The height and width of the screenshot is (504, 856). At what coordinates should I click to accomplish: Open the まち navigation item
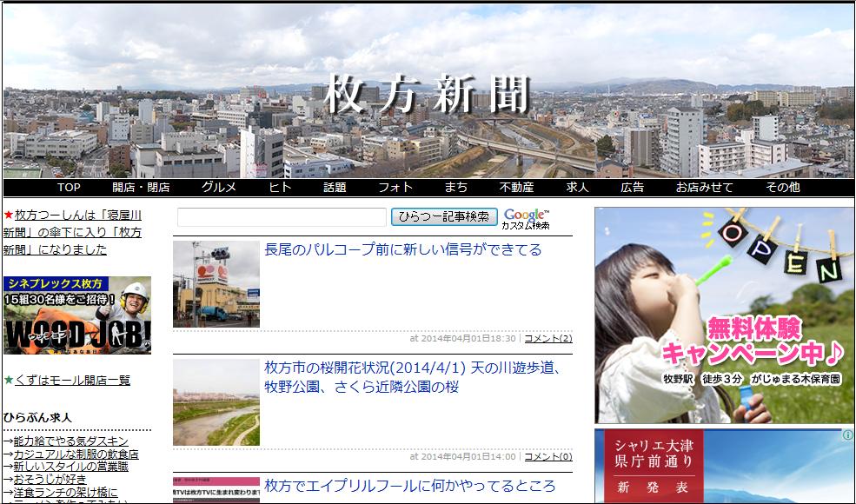[x=456, y=188]
